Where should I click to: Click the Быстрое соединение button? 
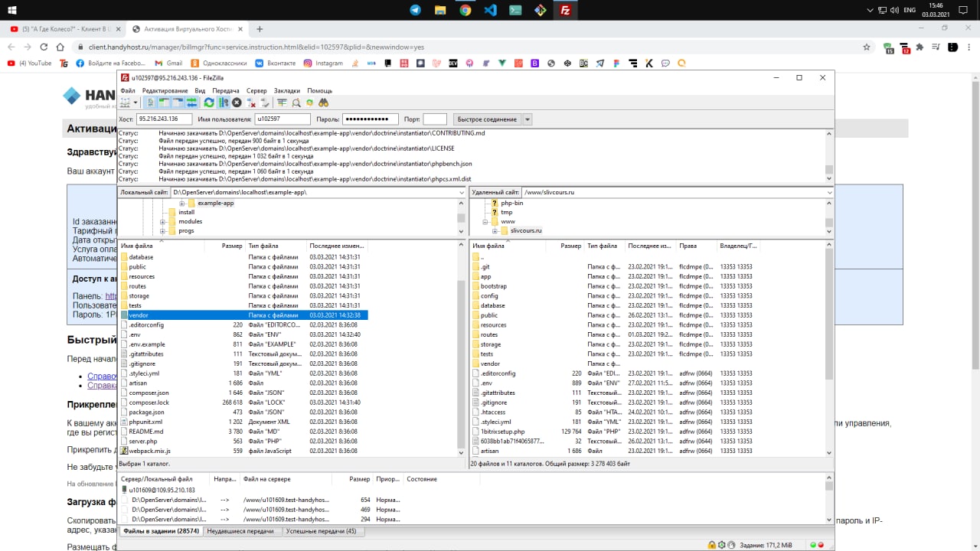click(x=486, y=119)
